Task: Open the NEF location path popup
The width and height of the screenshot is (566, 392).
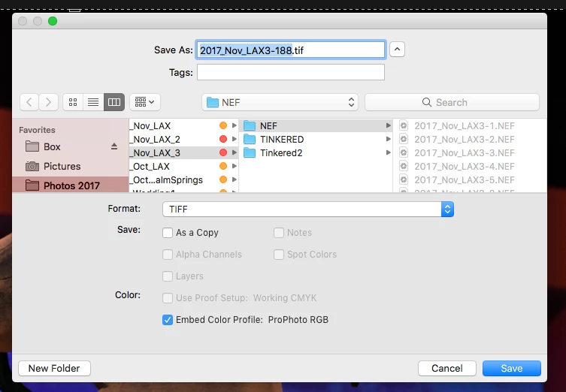Action: 280,102
